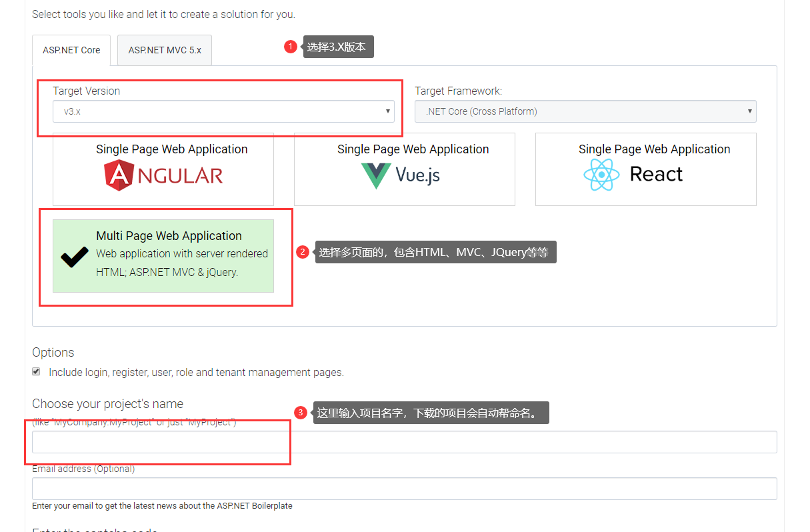Focus the Email address input field
Viewport: 810px width, 532px height.
(405, 489)
